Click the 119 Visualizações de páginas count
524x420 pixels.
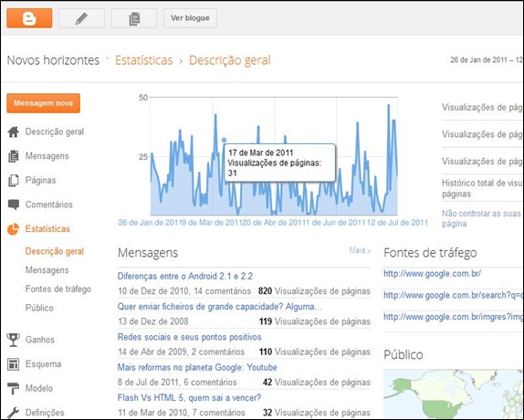(314, 321)
